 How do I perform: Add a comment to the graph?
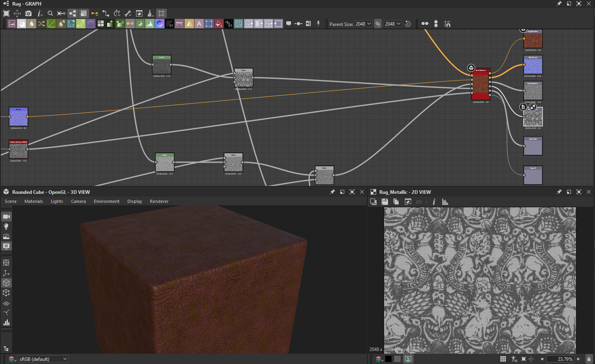(289, 24)
